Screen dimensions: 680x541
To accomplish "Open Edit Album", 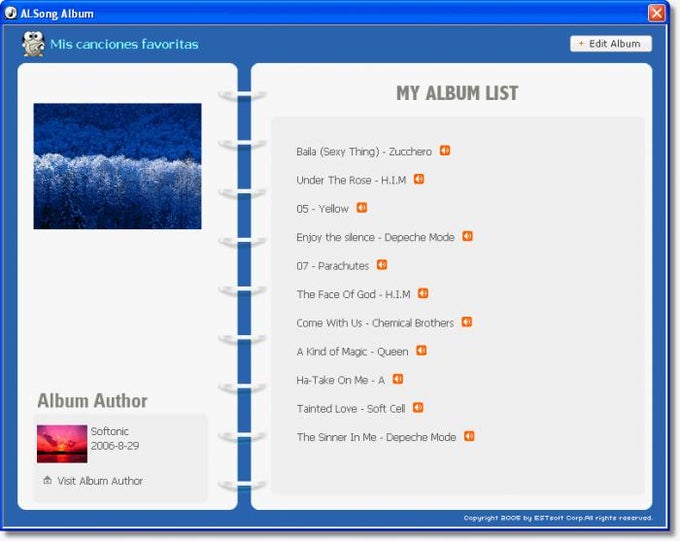I will click(x=611, y=44).
